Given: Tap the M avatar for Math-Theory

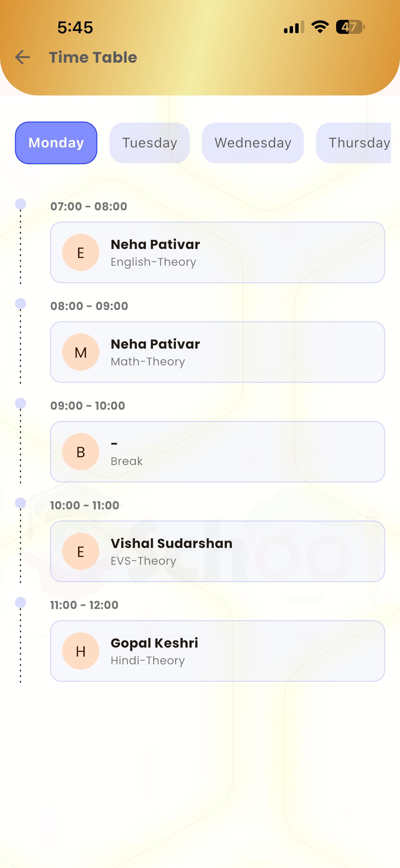Looking at the screenshot, I should pos(81,352).
